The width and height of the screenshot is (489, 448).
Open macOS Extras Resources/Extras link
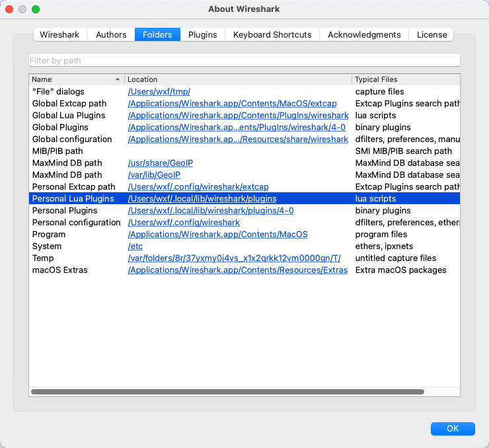tap(238, 270)
